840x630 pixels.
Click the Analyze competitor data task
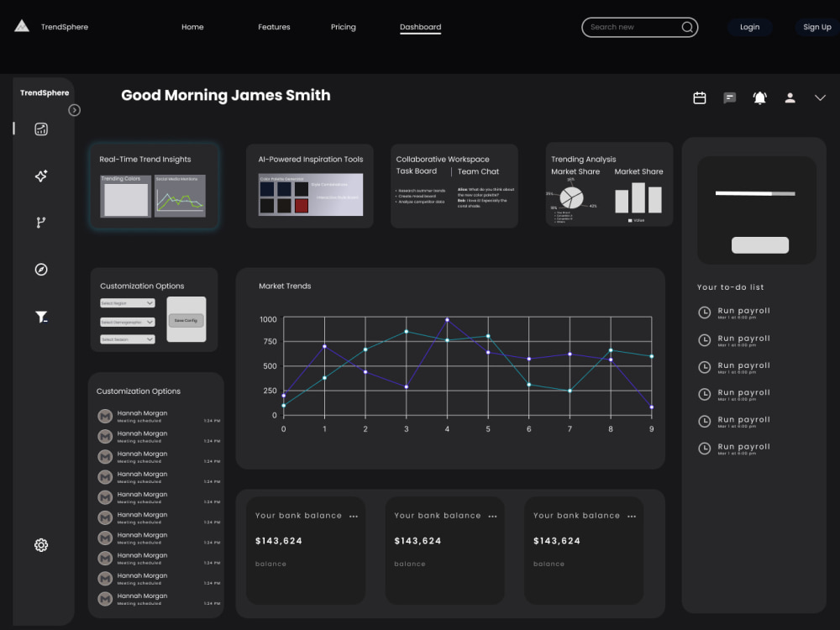point(420,202)
